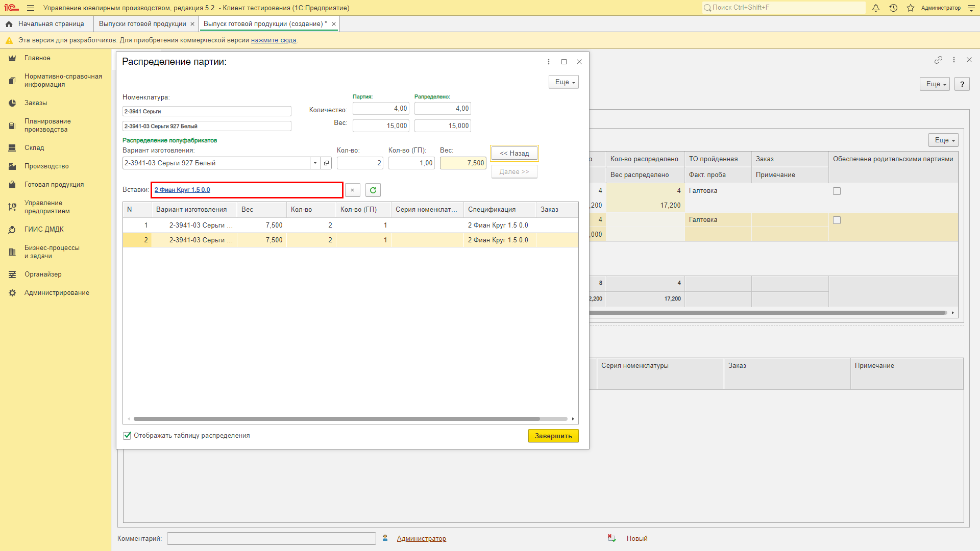Open document window vertical dots menu
Image resolution: width=980 pixels, height=551 pixels.
pyautogui.click(x=954, y=60)
